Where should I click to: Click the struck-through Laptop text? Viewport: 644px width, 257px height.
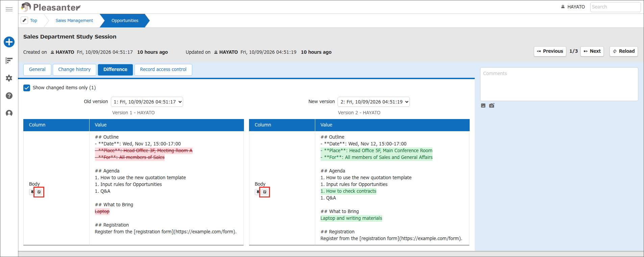pyautogui.click(x=102, y=212)
